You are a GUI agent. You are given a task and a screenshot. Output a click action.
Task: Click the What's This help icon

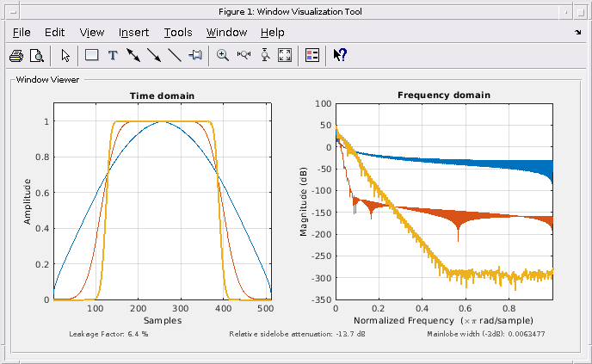tap(340, 55)
